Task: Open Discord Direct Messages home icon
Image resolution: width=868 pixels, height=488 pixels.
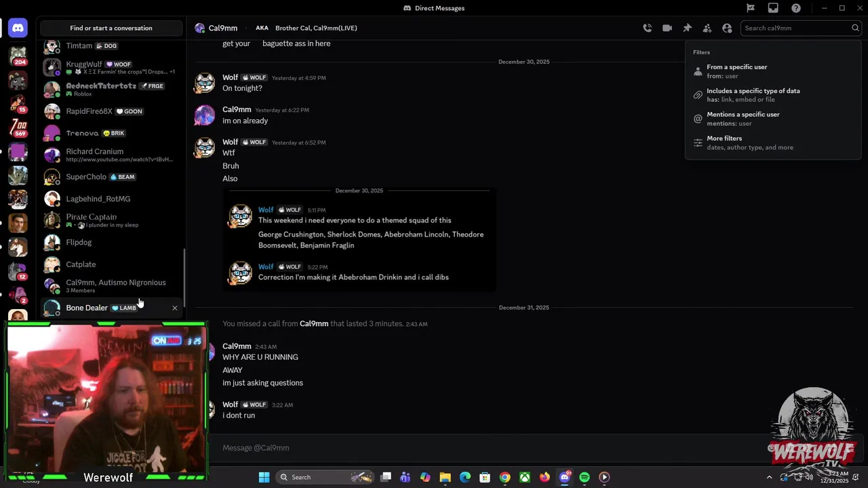Action: point(18,28)
